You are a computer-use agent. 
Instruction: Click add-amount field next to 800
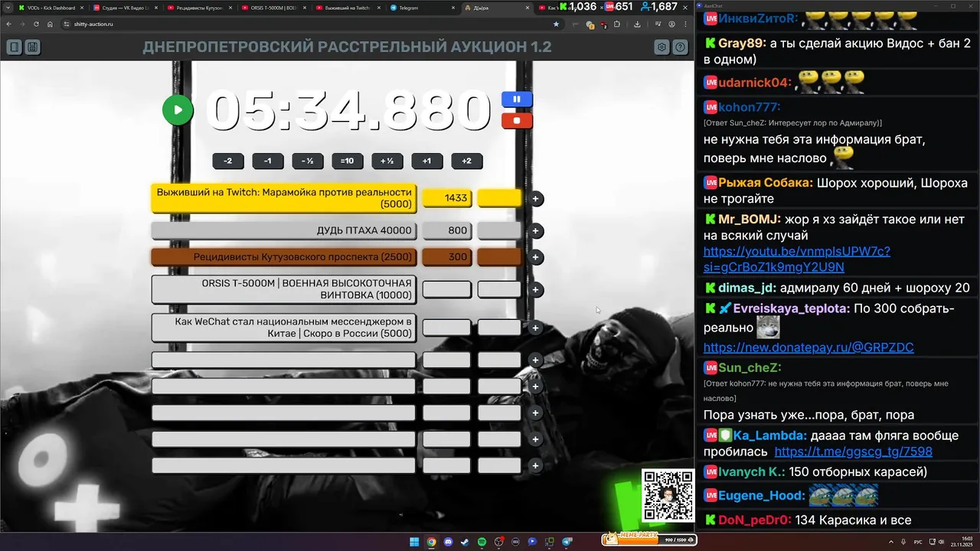pyautogui.click(x=499, y=230)
